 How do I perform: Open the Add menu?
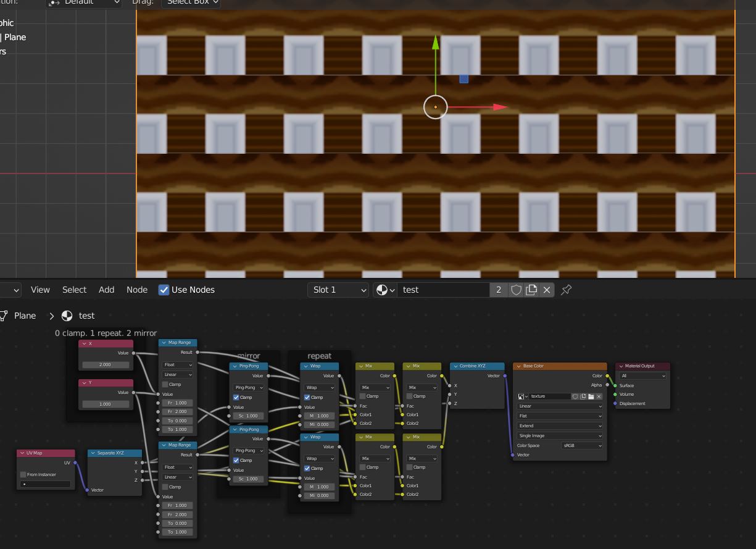(x=106, y=290)
